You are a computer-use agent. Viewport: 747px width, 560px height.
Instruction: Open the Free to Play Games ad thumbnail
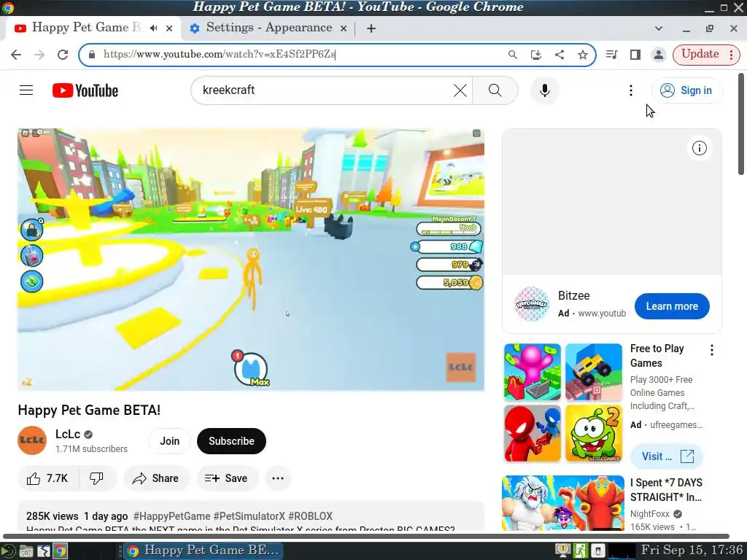tap(563, 402)
